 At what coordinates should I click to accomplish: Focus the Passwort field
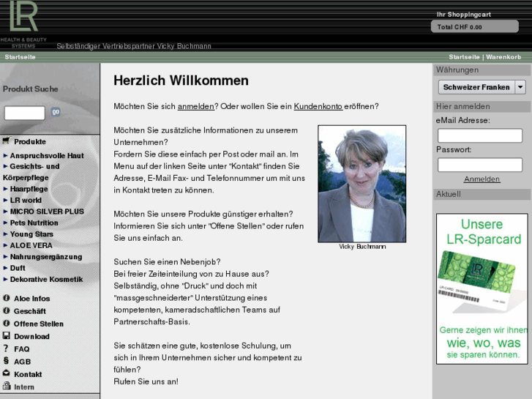[x=480, y=165]
